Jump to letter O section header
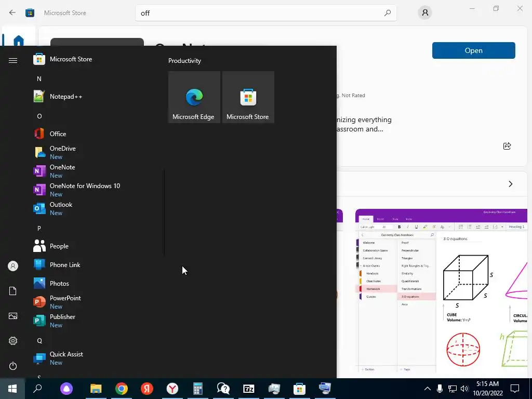Image resolution: width=532 pixels, height=399 pixels. [39, 116]
